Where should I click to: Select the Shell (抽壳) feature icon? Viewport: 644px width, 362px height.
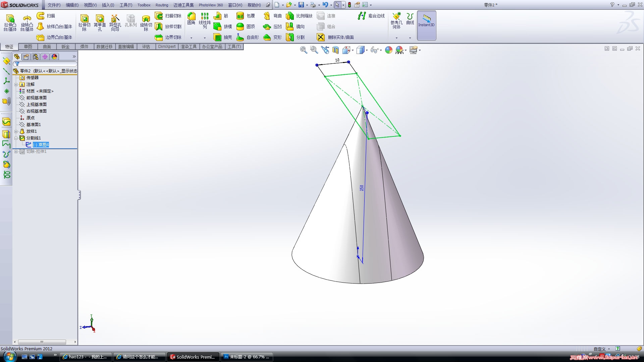(x=218, y=37)
